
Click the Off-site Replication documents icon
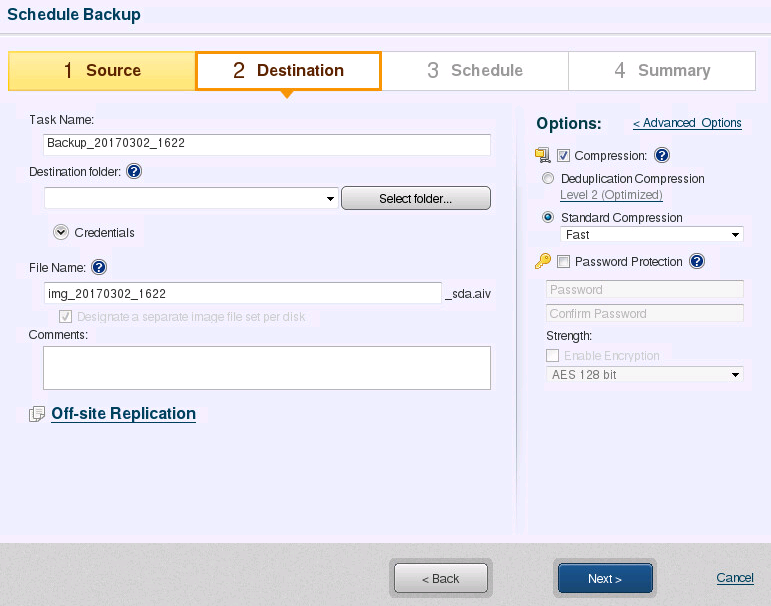(37, 414)
